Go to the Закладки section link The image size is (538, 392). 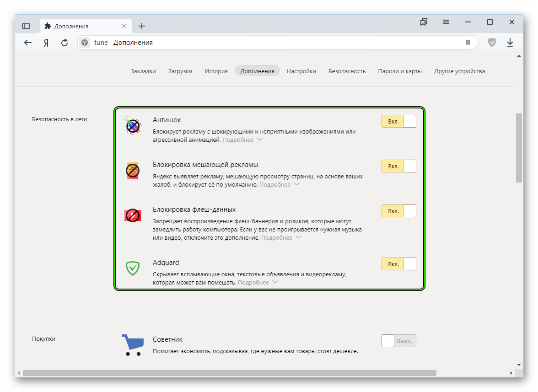point(143,71)
